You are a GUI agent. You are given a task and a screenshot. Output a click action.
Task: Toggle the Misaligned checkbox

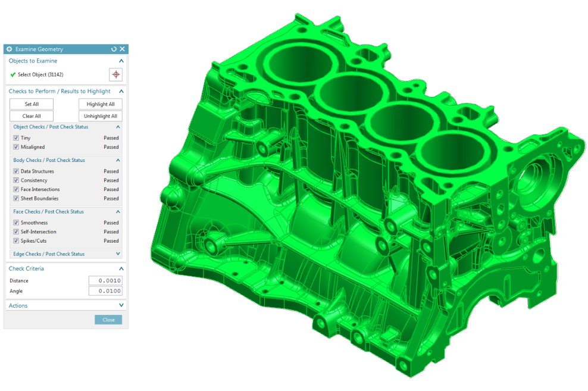16,147
